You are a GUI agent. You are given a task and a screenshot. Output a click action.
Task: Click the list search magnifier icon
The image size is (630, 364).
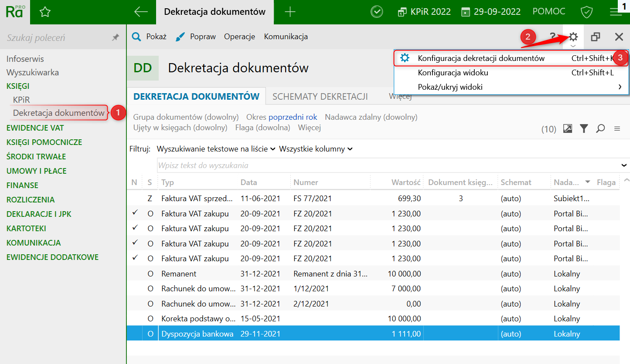tap(600, 128)
